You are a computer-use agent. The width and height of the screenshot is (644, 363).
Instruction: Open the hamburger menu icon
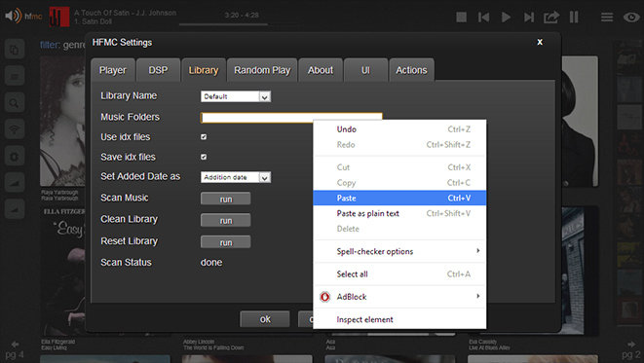pyautogui.click(x=607, y=17)
